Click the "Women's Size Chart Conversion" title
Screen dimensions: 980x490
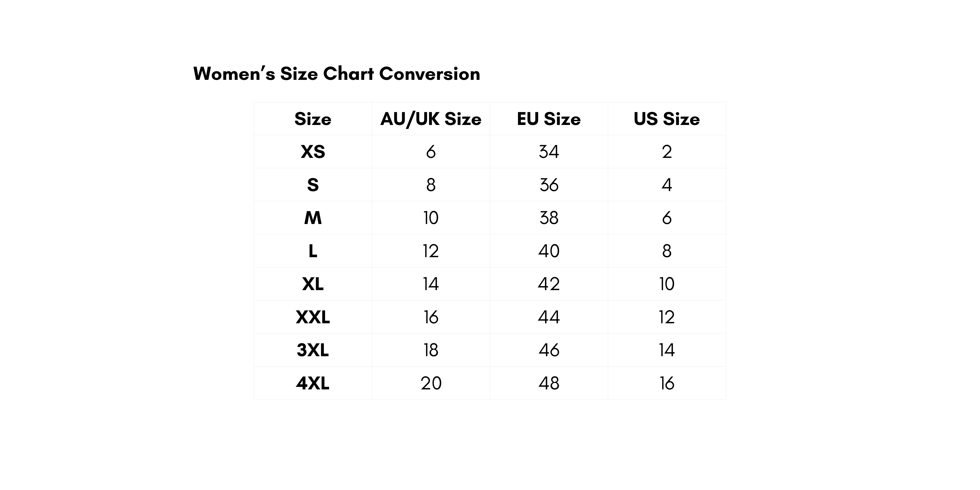336,74
